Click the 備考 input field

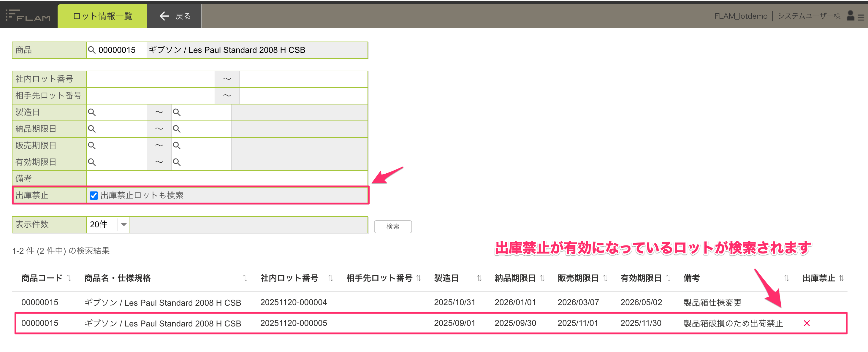tap(227, 179)
